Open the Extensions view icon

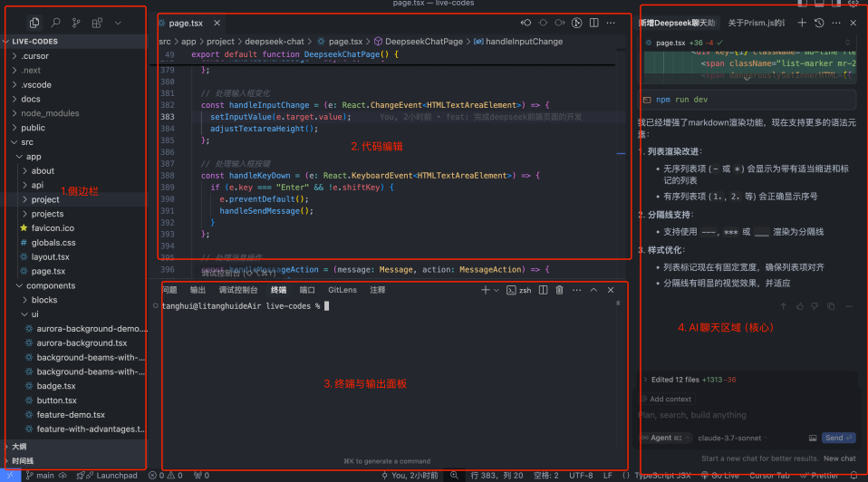coord(97,23)
